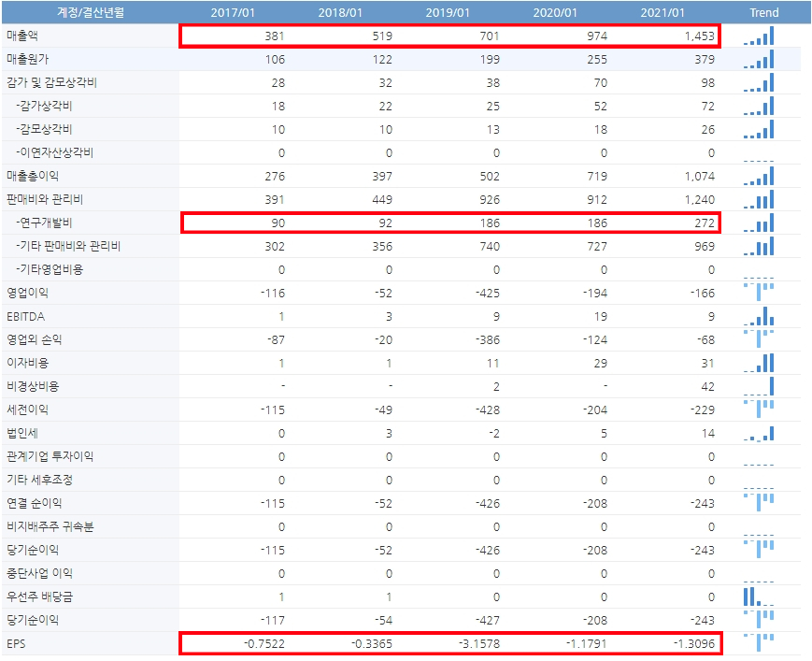Click the -이연자산상각비 row label
This screenshot has height=661, width=812.
[x=54, y=152]
